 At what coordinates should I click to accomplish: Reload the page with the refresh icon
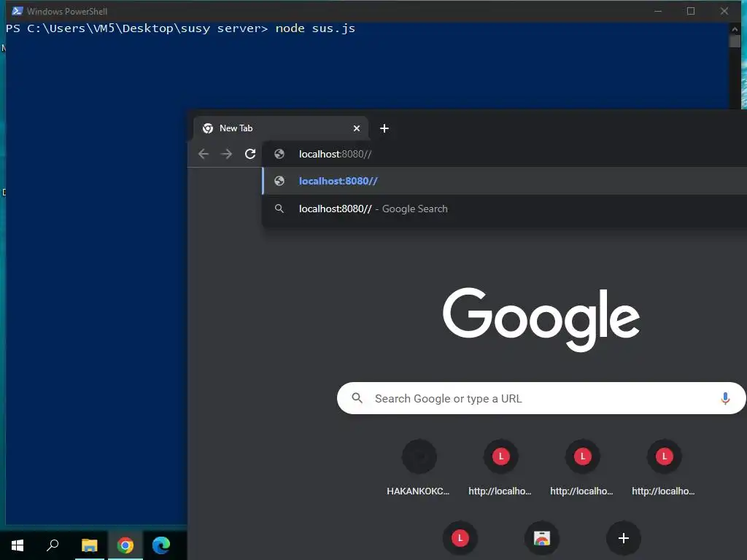tap(250, 154)
